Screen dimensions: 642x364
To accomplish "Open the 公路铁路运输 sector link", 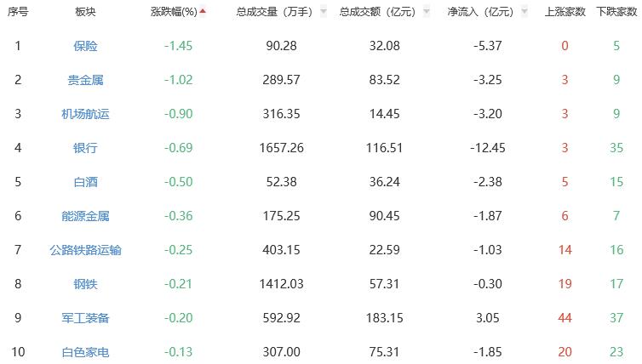I will tap(85, 250).
